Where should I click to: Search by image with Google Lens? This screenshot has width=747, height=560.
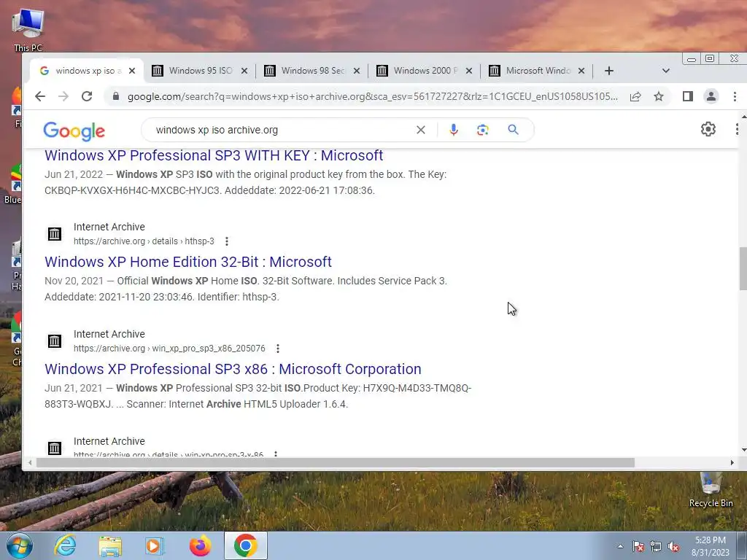483,130
